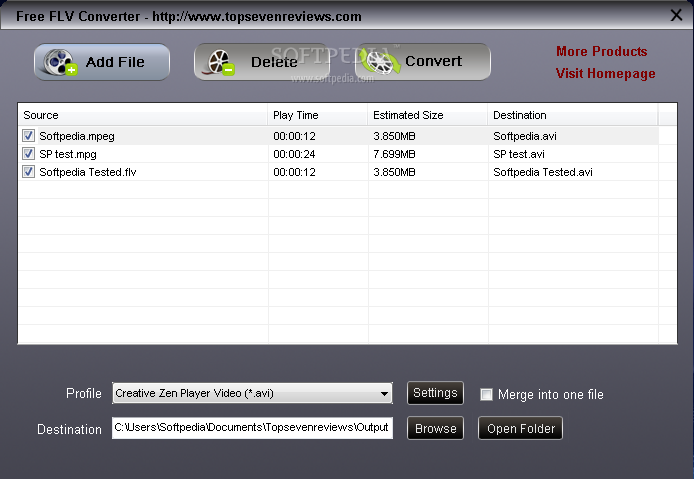Sort by the Estimated Size column header

pyautogui.click(x=428, y=115)
